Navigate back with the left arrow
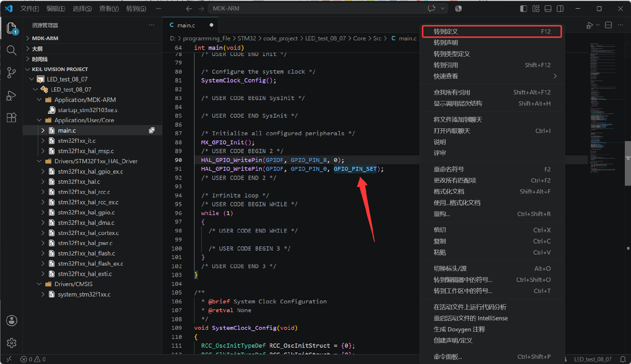631x364 pixels. click(x=189, y=8)
